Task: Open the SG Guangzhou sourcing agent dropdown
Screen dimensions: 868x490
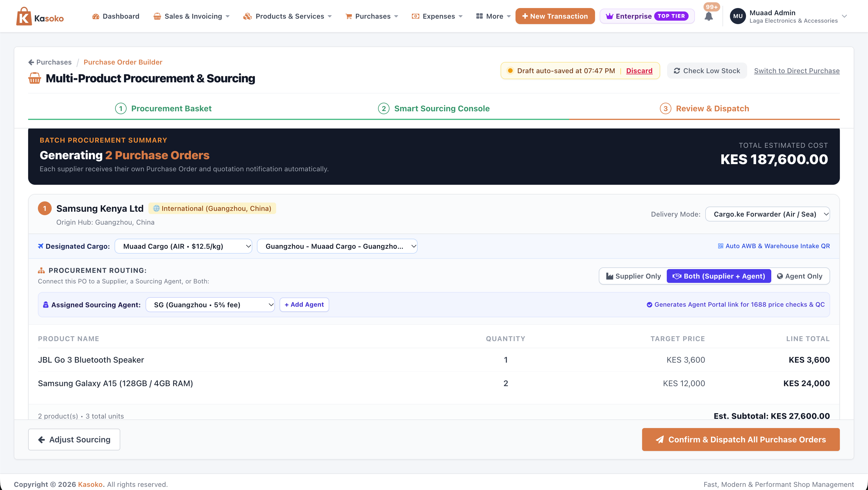Action: (210, 305)
